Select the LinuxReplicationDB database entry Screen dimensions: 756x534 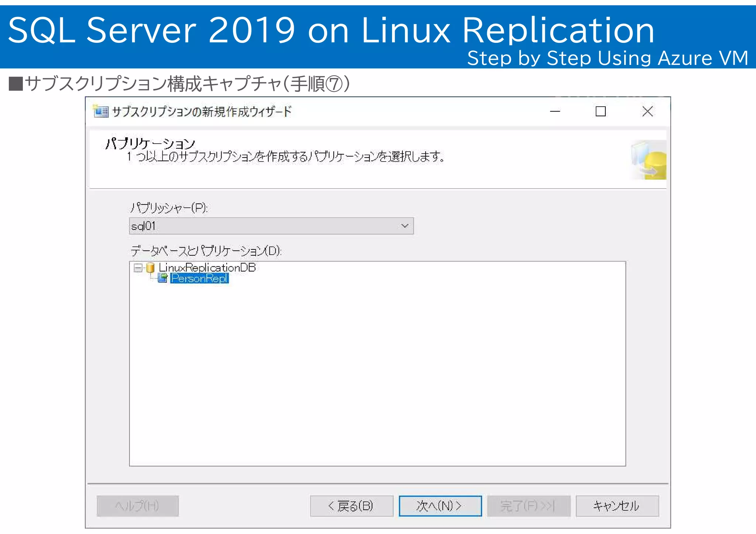pyautogui.click(x=207, y=268)
